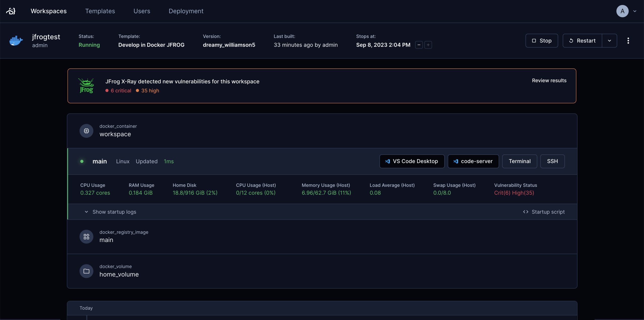Open the Deployment tab
The width and height of the screenshot is (644, 320).
point(186,11)
